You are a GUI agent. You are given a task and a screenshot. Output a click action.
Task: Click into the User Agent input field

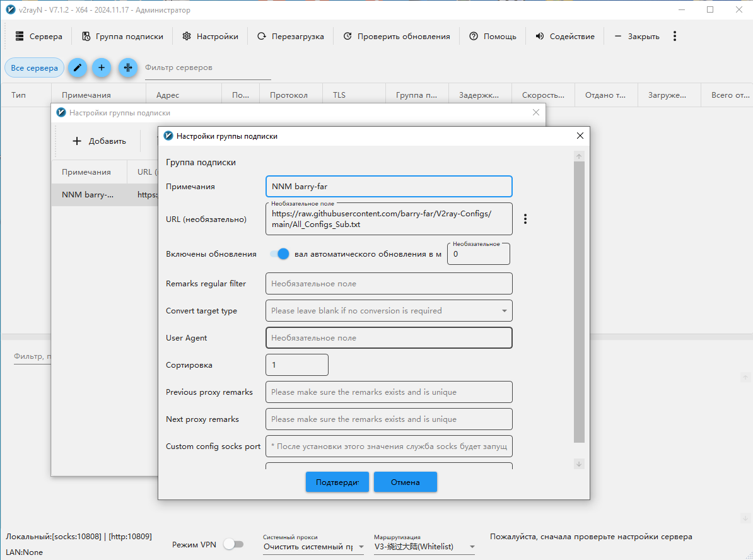click(388, 338)
